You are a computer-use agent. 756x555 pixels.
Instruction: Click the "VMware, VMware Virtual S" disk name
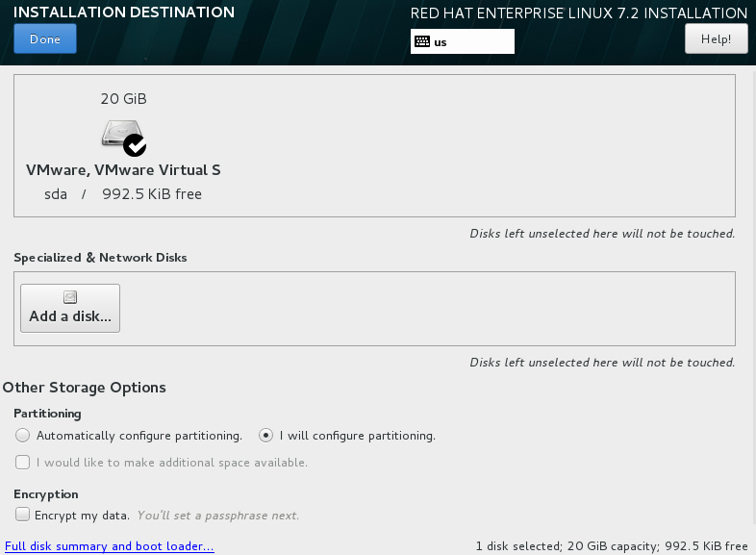pos(123,170)
